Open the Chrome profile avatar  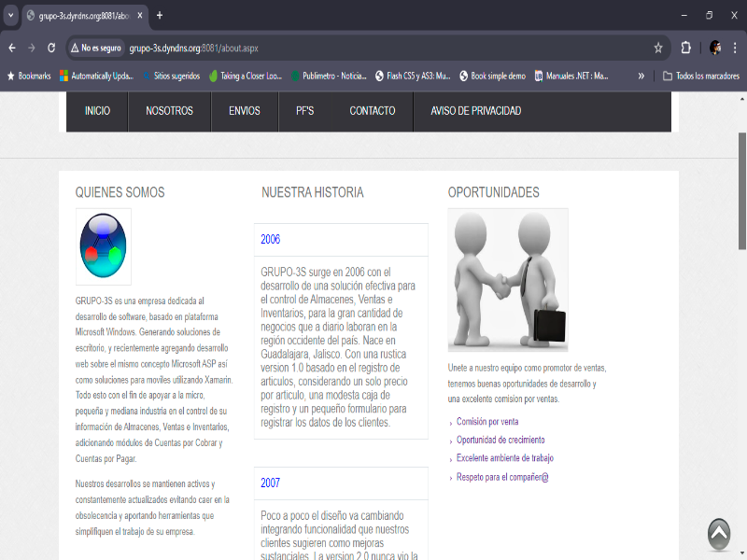pos(715,48)
